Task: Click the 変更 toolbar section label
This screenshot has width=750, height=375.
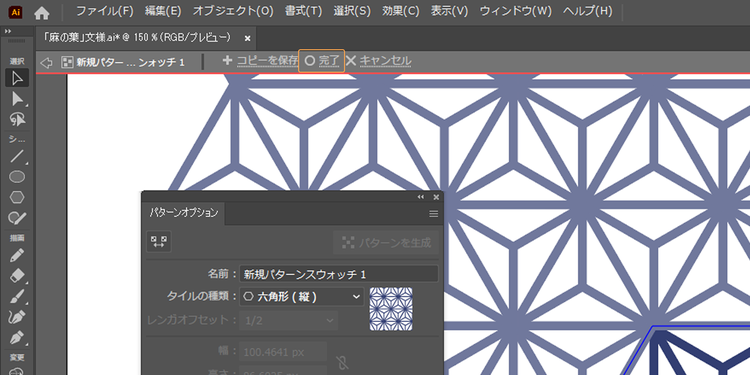Action: 17,357
